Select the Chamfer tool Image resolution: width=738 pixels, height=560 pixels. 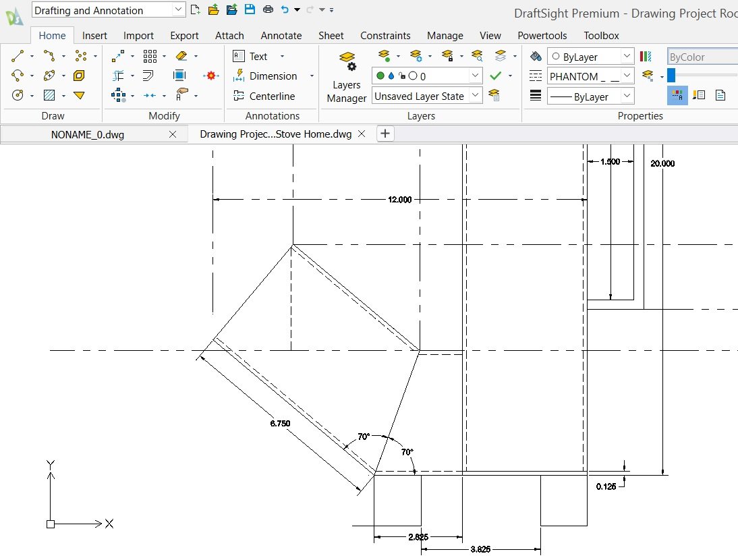point(148,76)
